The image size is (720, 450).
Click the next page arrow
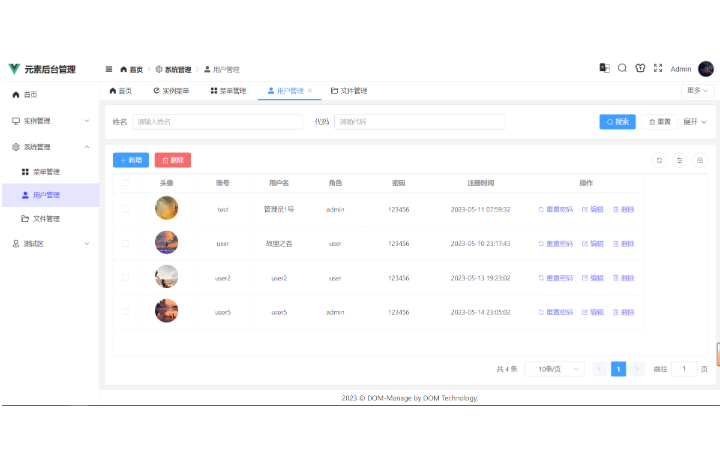637,369
